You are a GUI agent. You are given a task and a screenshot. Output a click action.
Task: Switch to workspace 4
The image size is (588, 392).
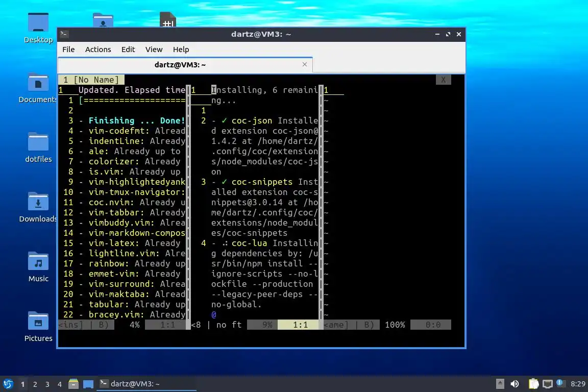pos(59,384)
